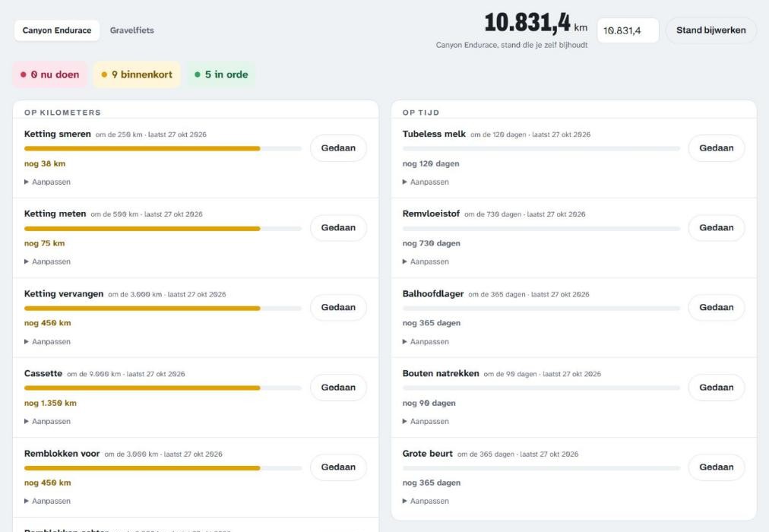The width and height of the screenshot is (769, 532).
Task: Click the OP TIJD section heading
Action: tap(421, 112)
